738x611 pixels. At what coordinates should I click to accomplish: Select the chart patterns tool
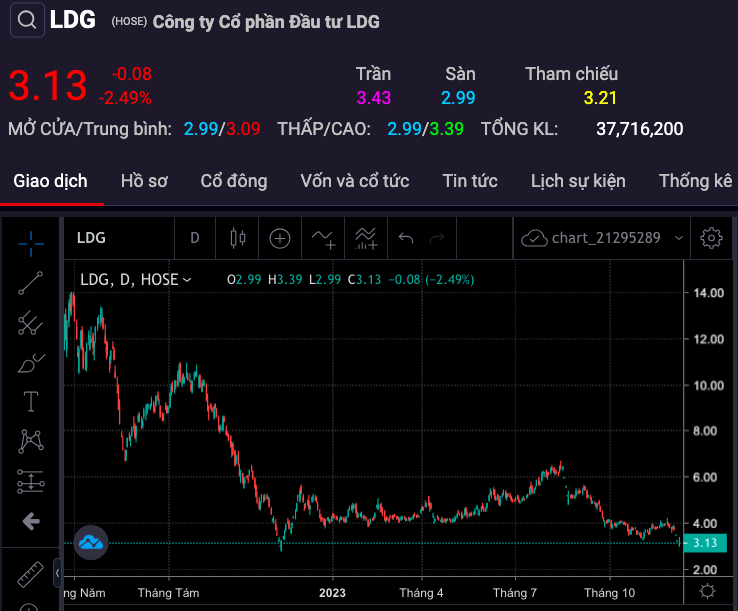(x=31, y=441)
